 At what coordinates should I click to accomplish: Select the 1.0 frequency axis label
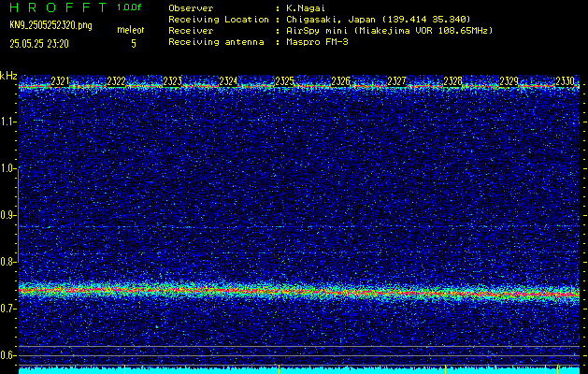(8, 168)
